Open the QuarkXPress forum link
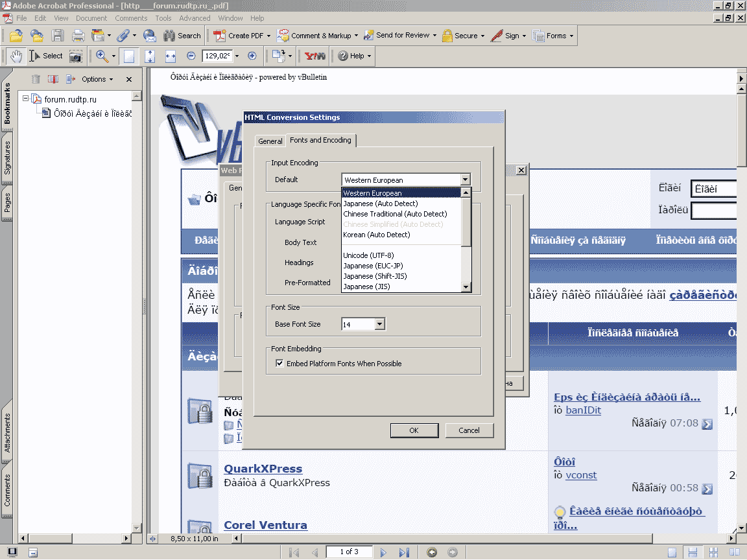 [263, 469]
